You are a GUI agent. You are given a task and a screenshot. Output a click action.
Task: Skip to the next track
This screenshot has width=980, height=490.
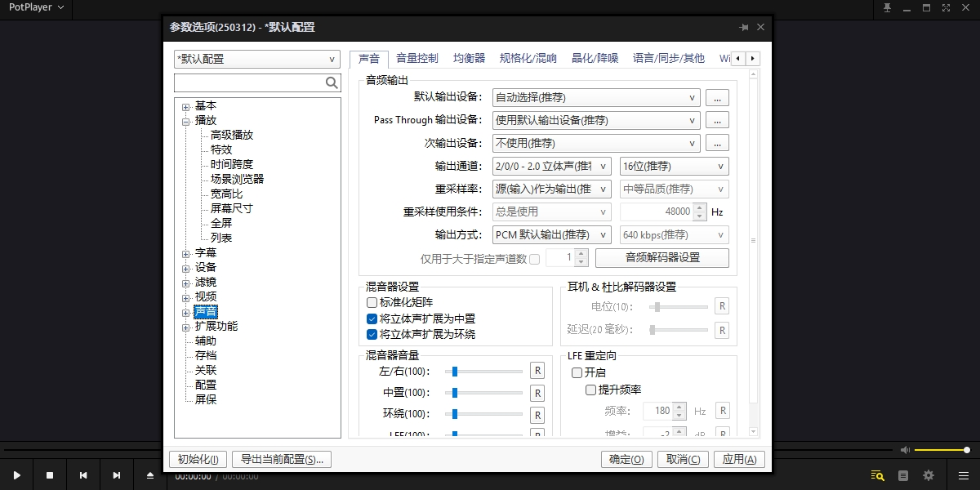point(117,475)
